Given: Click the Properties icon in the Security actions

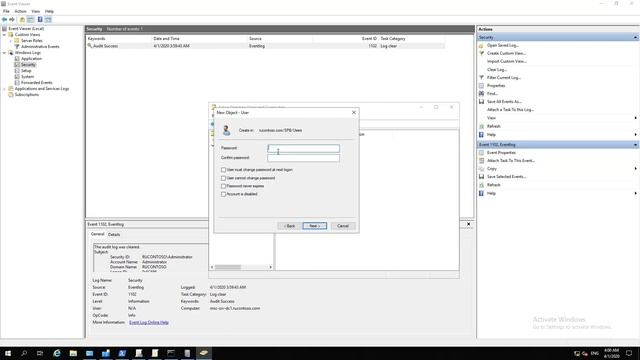Looking at the screenshot, I should [x=481, y=86].
